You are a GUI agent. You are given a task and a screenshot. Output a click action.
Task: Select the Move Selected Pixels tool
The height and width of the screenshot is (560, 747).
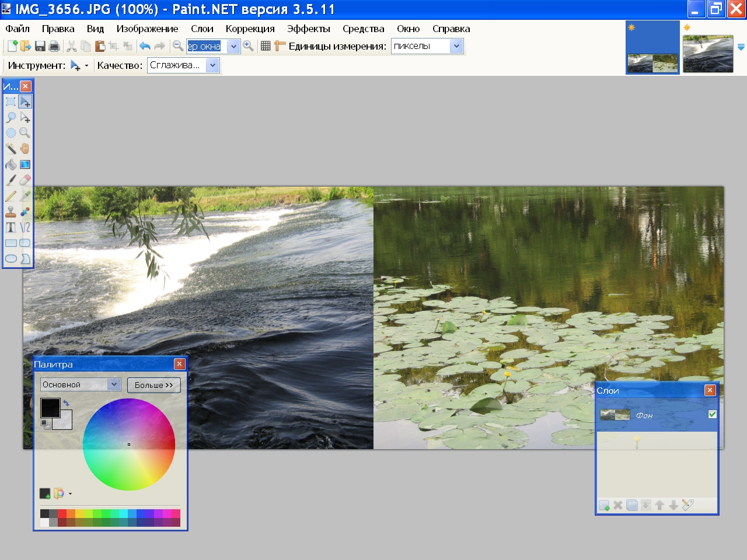pyautogui.click(x=25, y=101)
